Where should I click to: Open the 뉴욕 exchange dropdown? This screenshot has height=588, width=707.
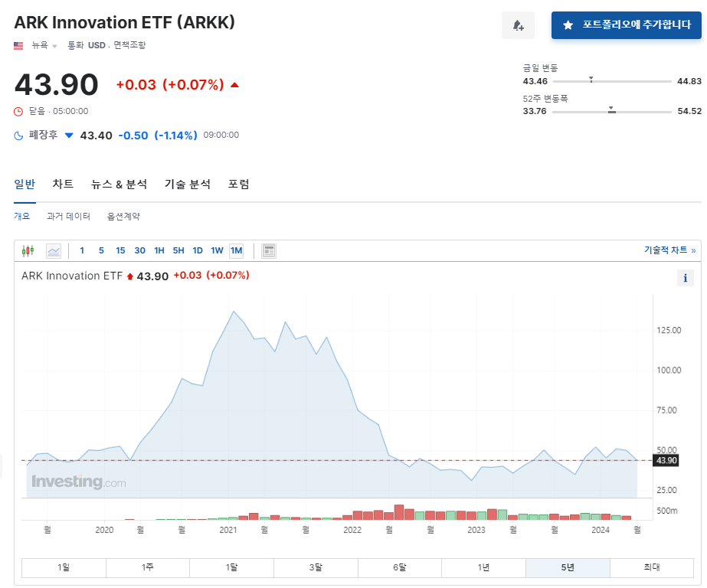click(x=44, y=45)
